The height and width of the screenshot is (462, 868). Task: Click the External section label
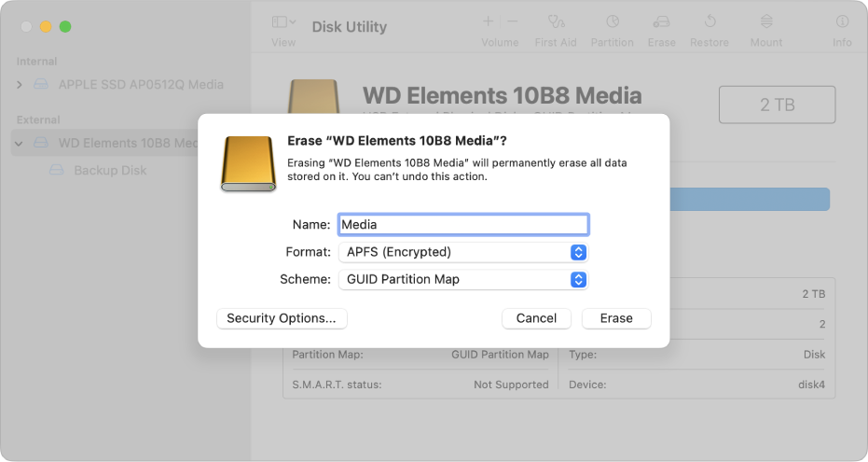tap(38, 119)
